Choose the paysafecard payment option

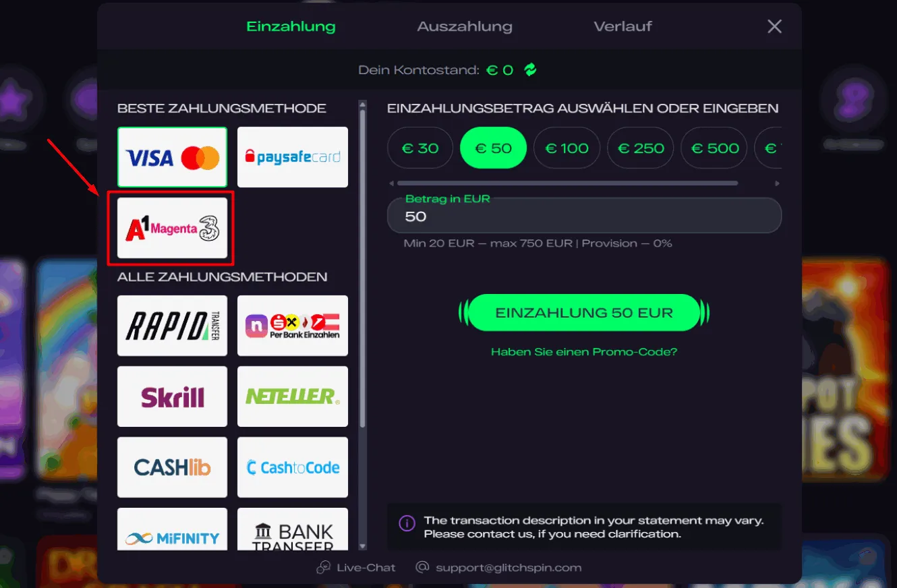point(293,157)
